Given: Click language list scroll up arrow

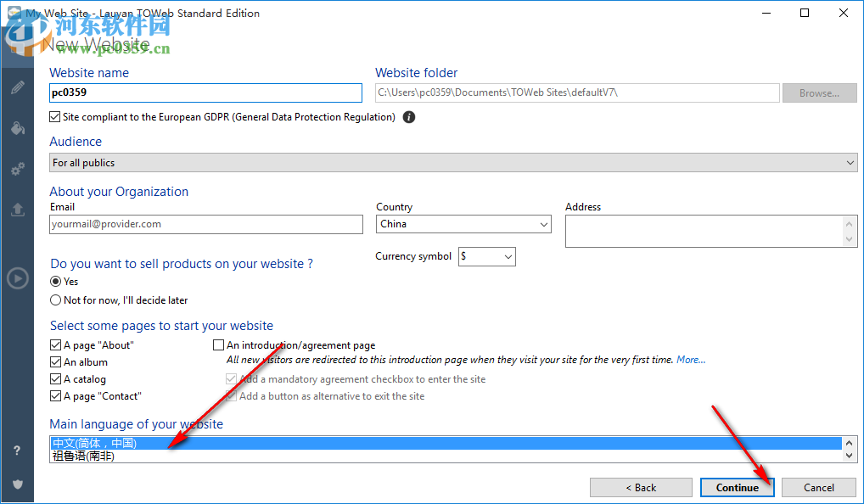Looking at the screenshot, I should pyautogui.click(x=849, y=443).
